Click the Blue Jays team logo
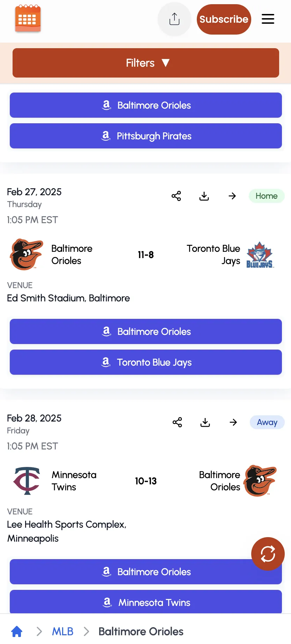 (x=260, y=255)
